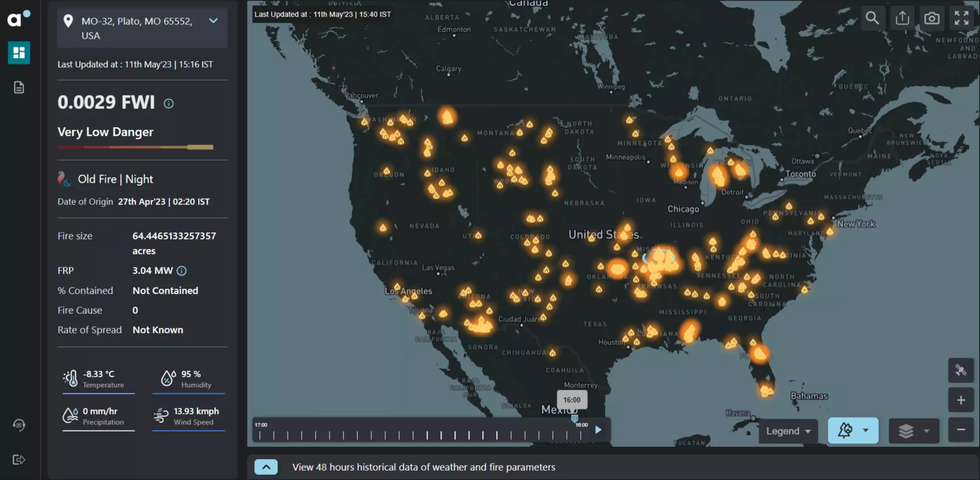Click the 3.04 MW FRP value
This screenshot has width=980, height=480.
(152, 270)
